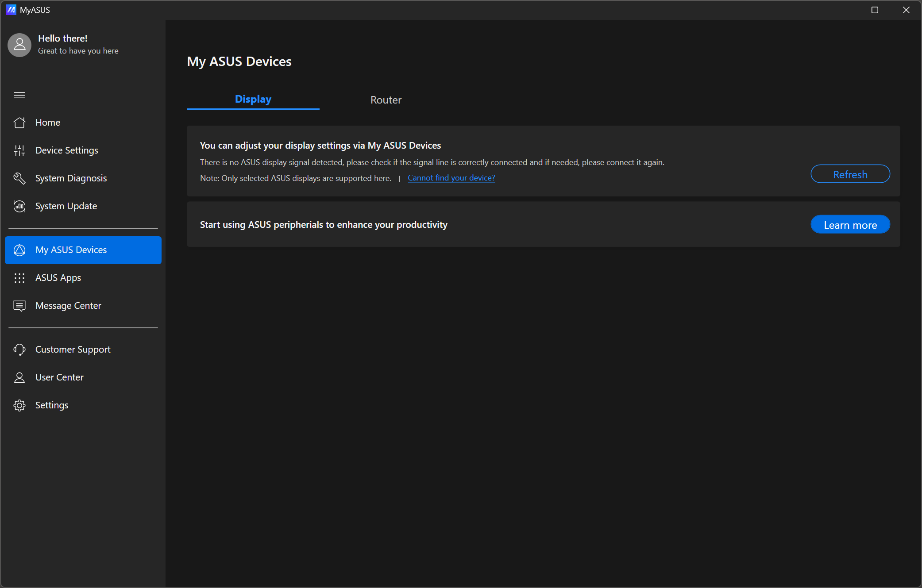Collapse sidebar with hamburger menu
The image size is (922, 588).
coord(19,95)
